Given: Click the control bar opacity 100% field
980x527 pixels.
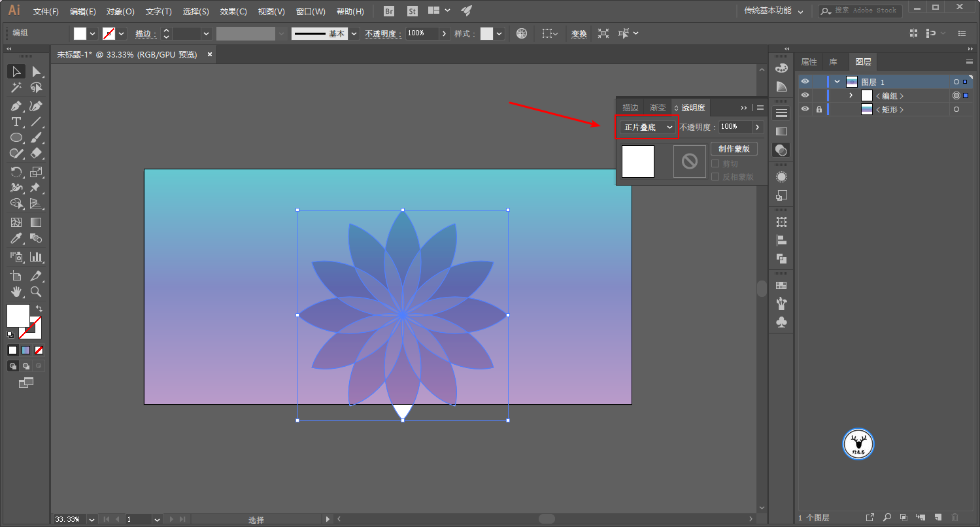Looking at the screenshot, I should 422,33.
